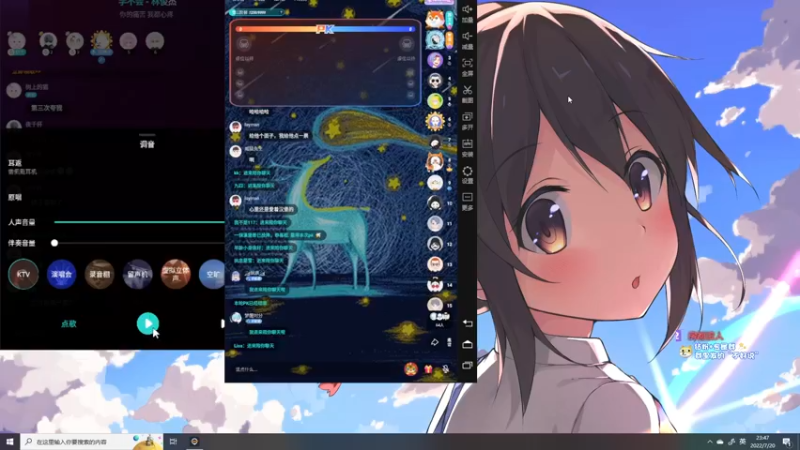Click the green 点歌 button
This screenshot has width=800, height=450.
pos(69,324)
